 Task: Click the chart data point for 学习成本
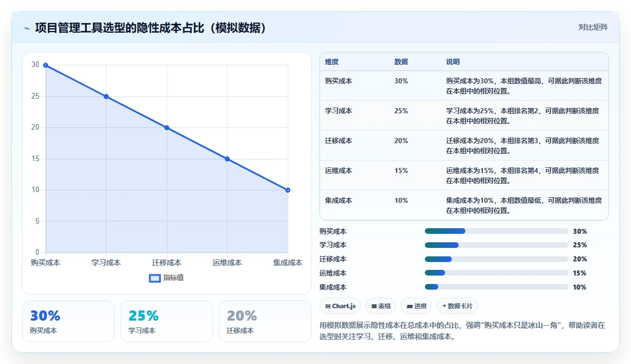(106, 97)
